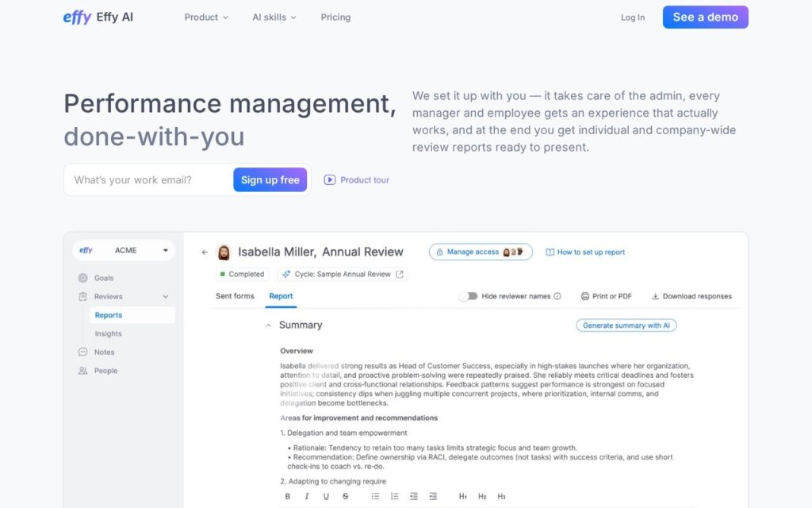Click the Print or PDF printer icon

coord(584,297)
